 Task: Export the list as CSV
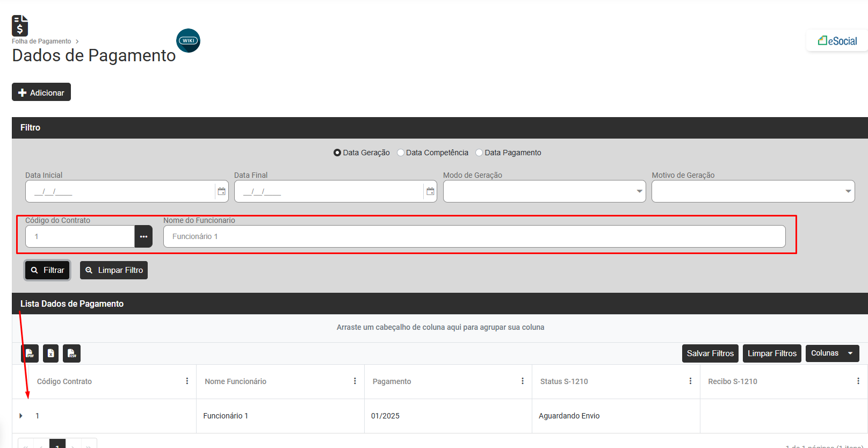pos(71,353)
